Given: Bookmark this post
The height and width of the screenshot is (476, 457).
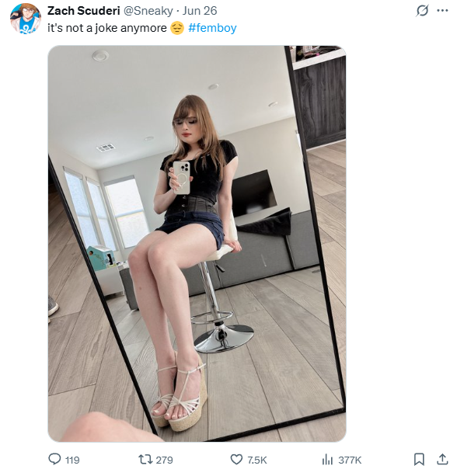Looking at the screenshot, I should pos(419,459).
